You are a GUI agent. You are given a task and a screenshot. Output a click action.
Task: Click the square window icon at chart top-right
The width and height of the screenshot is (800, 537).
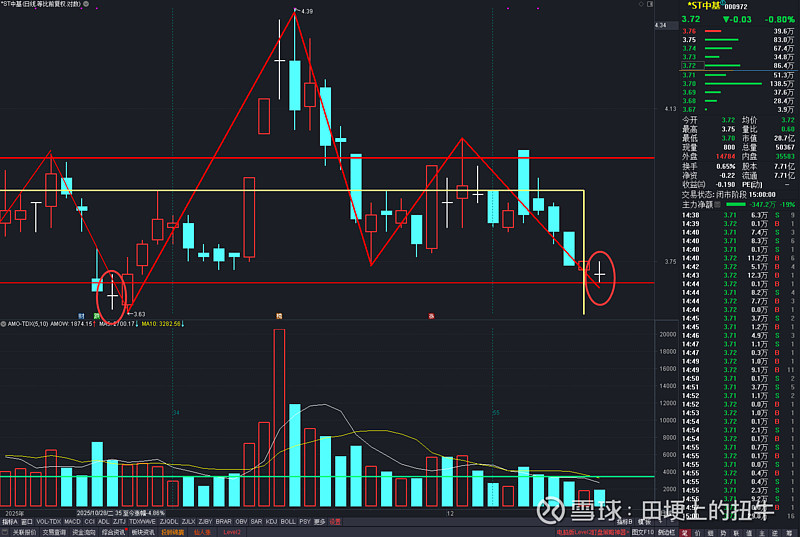[650, 4]
